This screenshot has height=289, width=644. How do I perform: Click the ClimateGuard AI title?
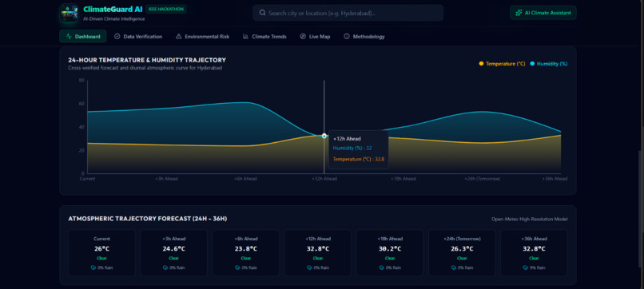113,9
